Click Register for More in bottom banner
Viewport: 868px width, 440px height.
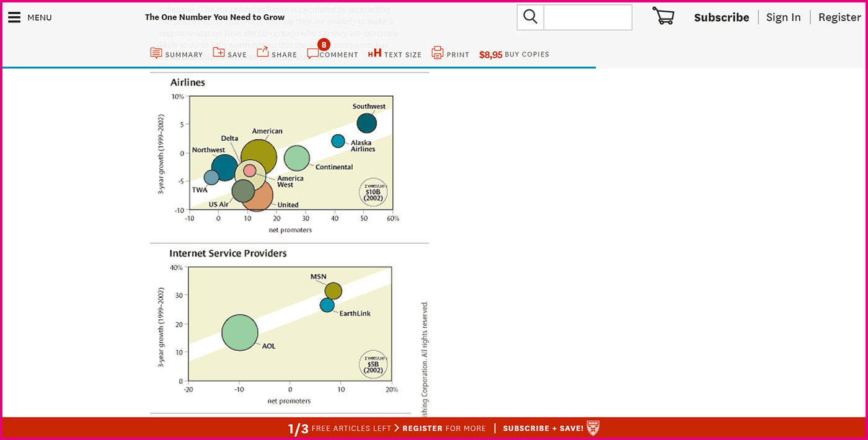[444, 428]
